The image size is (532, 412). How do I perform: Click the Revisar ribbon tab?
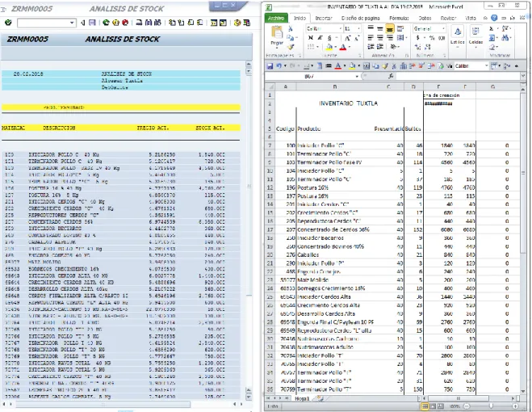pyautogui.click(x=448, y=18)
